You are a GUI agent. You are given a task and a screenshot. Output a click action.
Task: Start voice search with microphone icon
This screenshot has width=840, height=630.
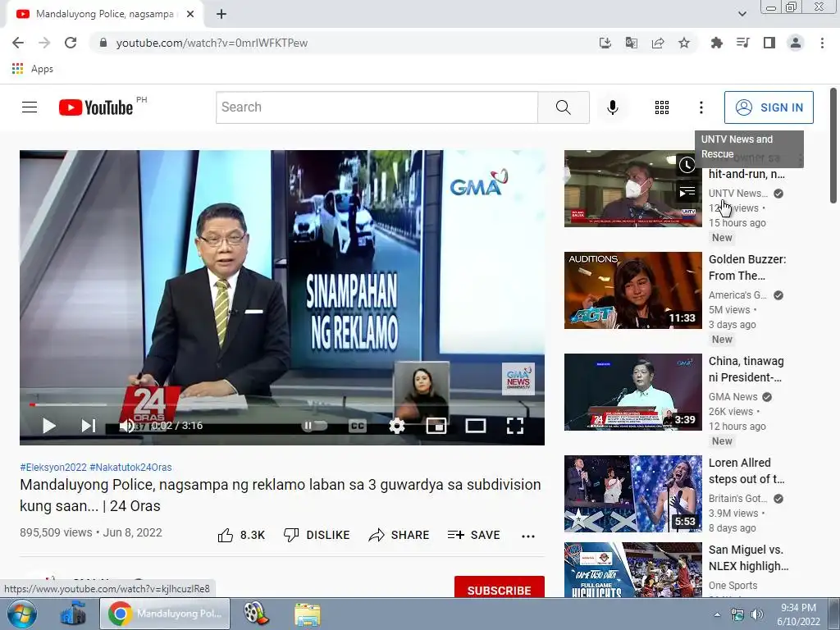click(x=613, y=107)
